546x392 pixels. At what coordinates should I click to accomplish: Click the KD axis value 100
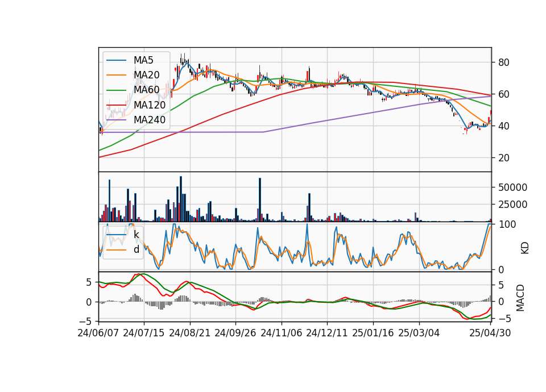click(x=507, y=224)
